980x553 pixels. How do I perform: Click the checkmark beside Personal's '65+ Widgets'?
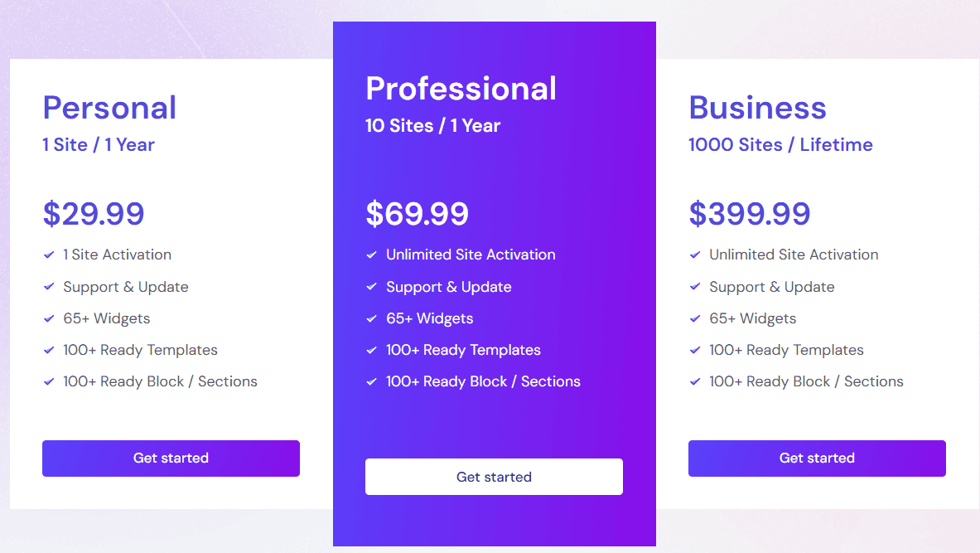pos(50,318)
